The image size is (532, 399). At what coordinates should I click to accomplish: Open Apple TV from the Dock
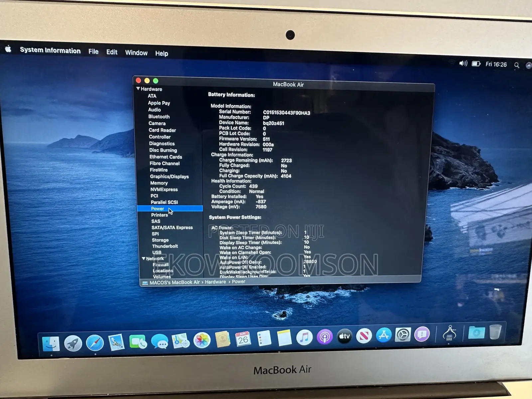344,336
